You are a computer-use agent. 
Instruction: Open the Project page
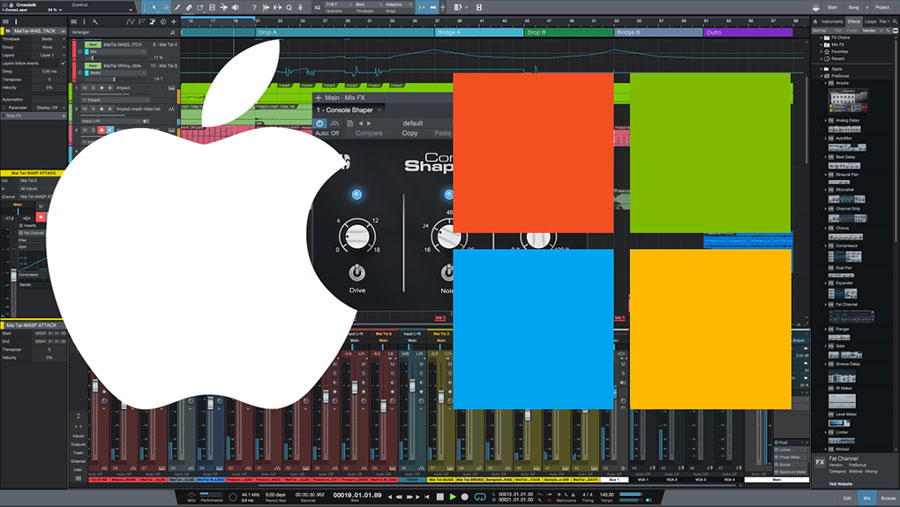click(882, 7)
